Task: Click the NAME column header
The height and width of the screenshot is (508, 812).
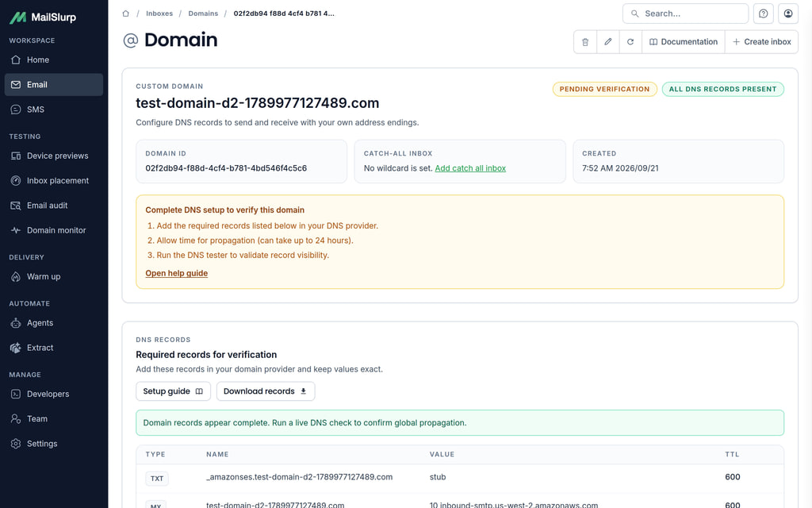Action: point(217,454)
